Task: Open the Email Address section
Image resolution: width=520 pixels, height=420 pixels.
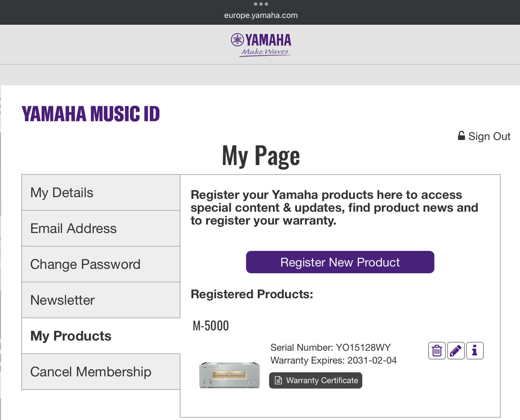Action: click(101, 229)
